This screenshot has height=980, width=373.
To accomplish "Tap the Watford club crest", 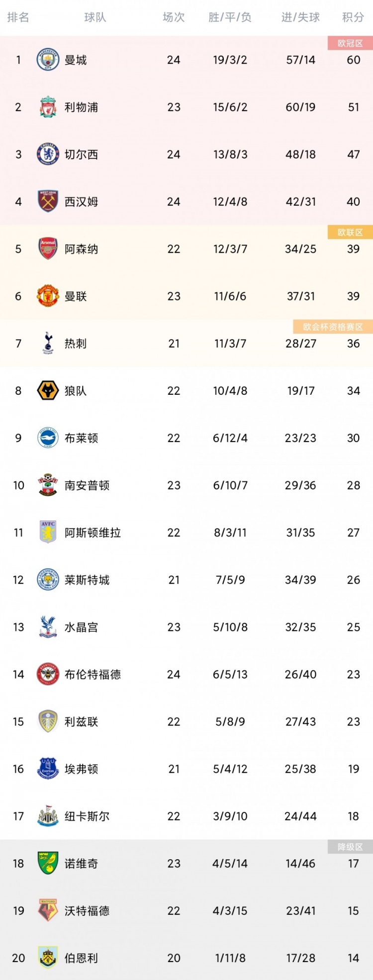I will tap(48, 910).
